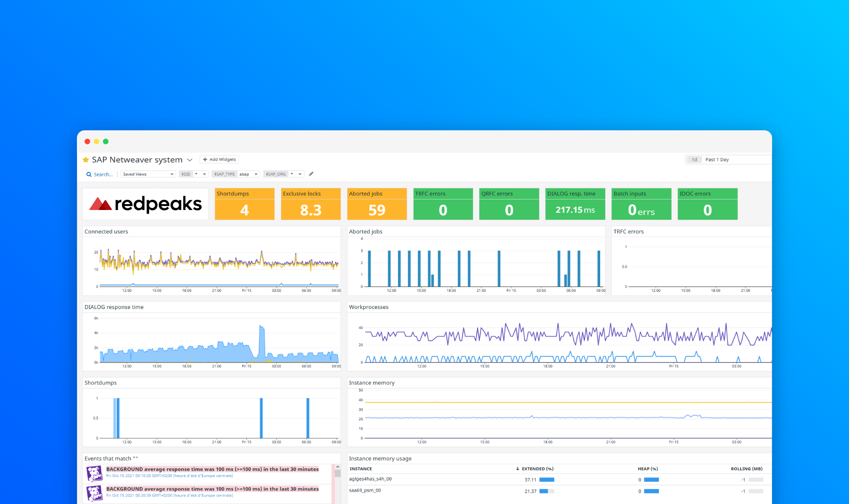Viewport: 849px width, 504px height.
Task: Toggle the favorite star next to SAP Netweaver system
Action: pyautogui.click(x=85, y=160)
